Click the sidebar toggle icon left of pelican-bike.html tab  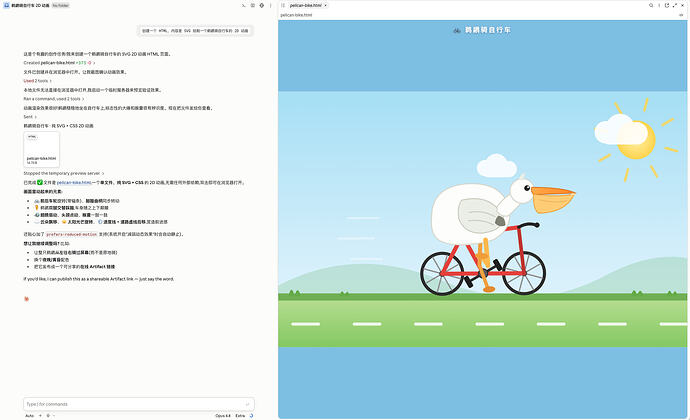coord(283,5)
